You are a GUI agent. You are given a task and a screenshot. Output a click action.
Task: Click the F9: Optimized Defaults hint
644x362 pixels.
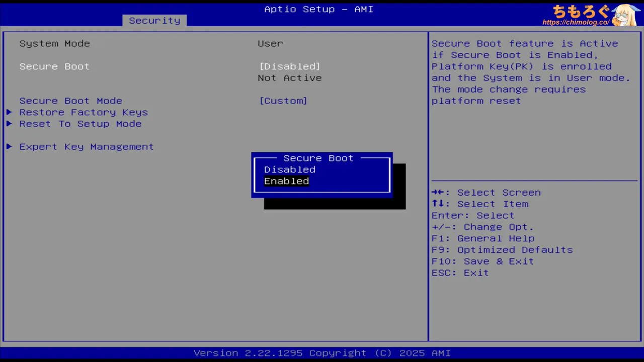coord(502,250)
